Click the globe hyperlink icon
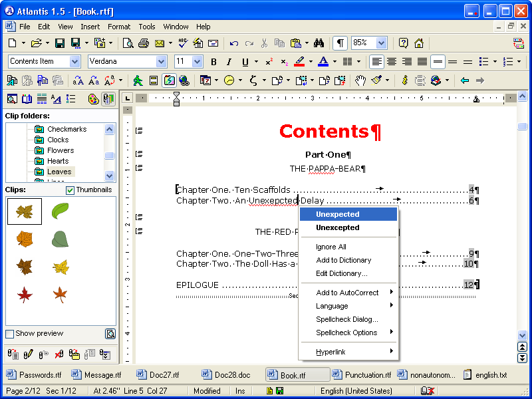Screen dimensions: 532x399 click(x=184, y=80)
